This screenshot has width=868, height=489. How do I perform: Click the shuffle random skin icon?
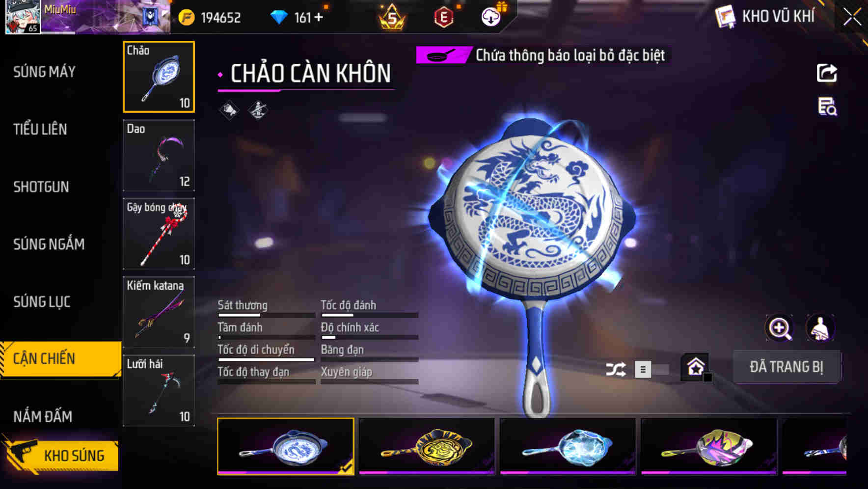point(616,369)
